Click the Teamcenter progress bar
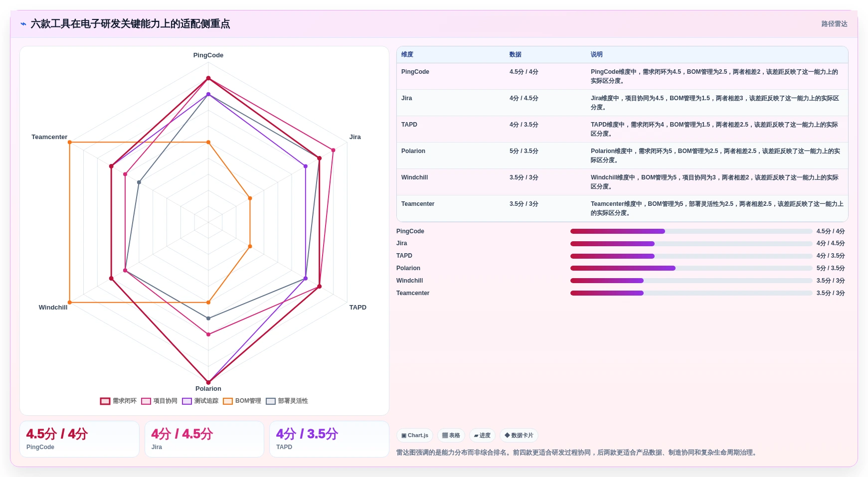The height and width of the screenshot is (477, 868). (691, 293)
